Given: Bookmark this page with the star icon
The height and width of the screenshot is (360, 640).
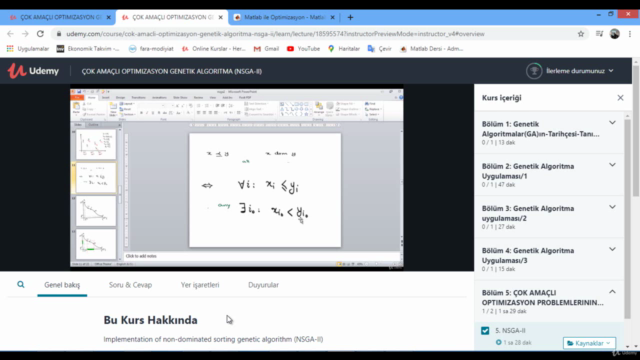Looking at the screenshot, I should click(x=581, y=34).
